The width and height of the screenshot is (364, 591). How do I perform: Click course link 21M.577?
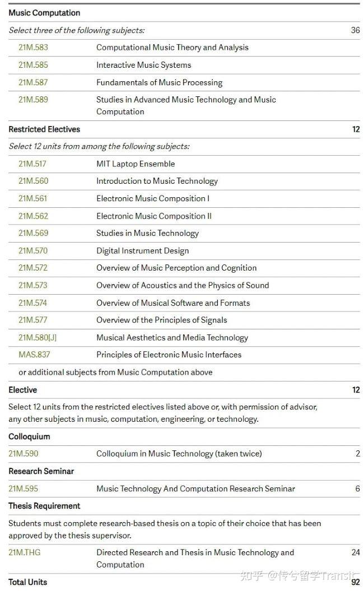33,320
